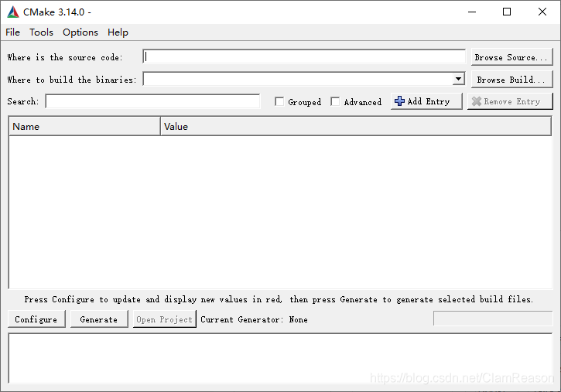This screenshot has width=561, height=392.
Task: Click the Browse Build button
Action: [511, 80]
